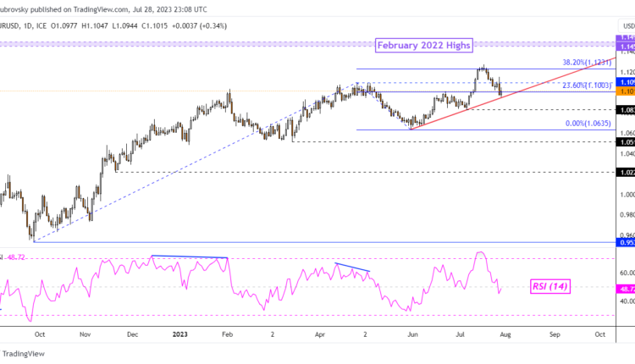Viewport: 635px width, 364px height.
Task: Click the Nov label on time axis
Action: [x=85, y=334]
